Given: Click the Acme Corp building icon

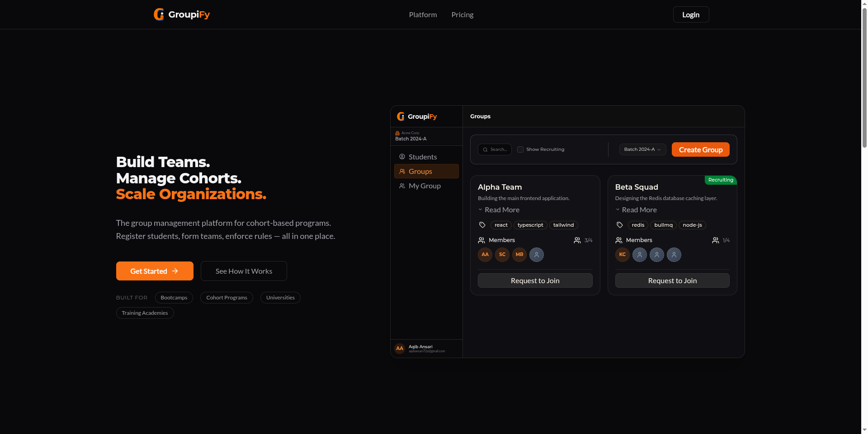Looking at the screenshot, I should (397, 133).
